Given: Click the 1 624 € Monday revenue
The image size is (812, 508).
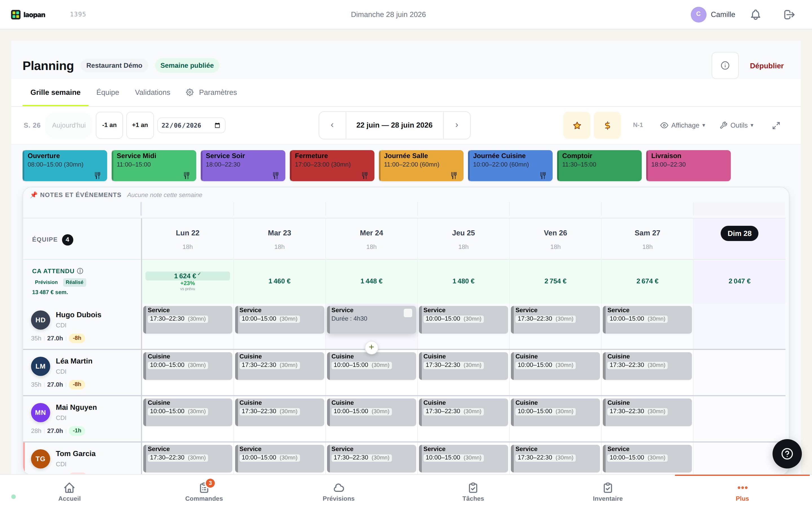Looking at the screenshot, I should click(x=187, y=276).
